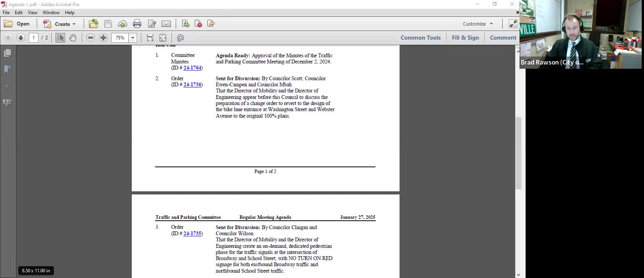Show the Page Thumbnails panel
The image size is (644, 278).
click(7, 53)
